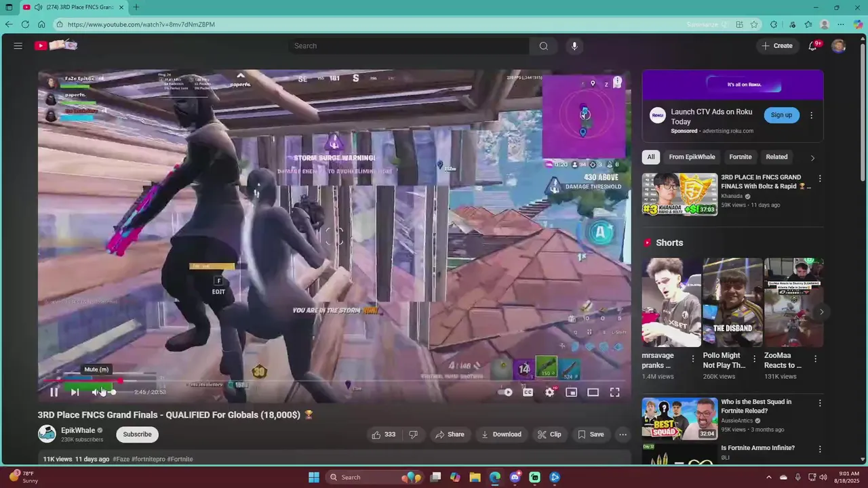
Task: Reload the page in the browser
Action: (x=25, y=24)
